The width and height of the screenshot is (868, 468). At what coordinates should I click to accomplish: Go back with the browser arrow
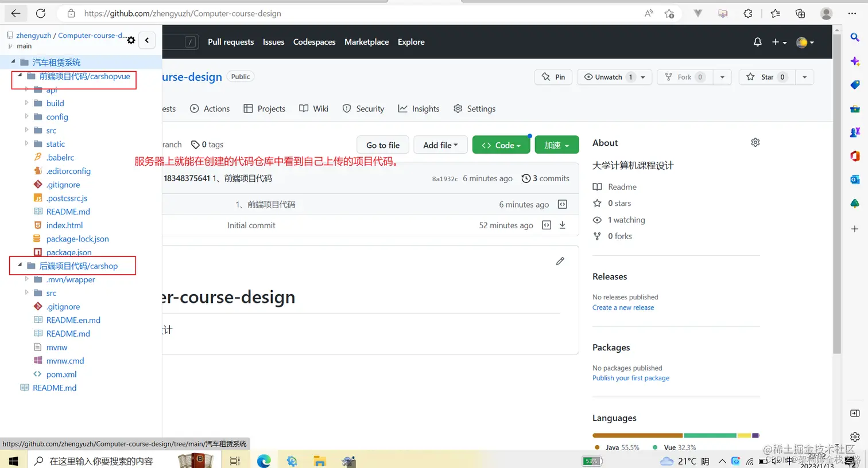(x=15, y=13)
